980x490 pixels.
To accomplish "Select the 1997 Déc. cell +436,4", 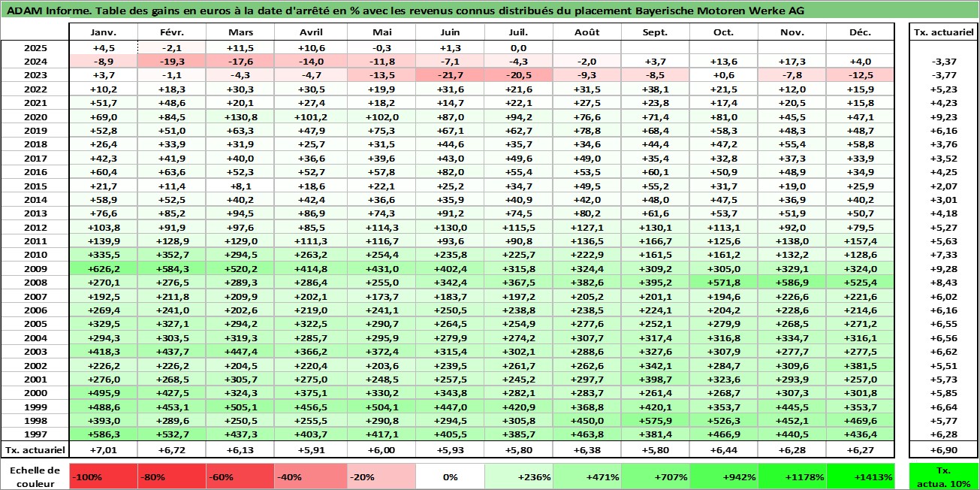I will click(860, 434).
